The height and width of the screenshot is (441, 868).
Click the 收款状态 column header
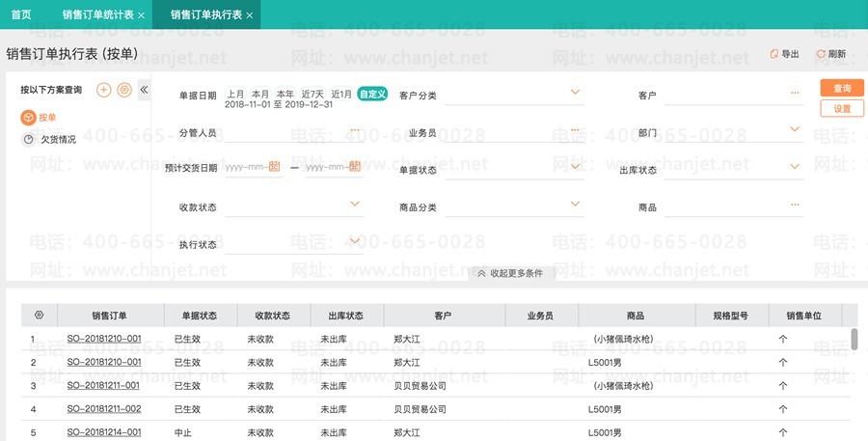[x=273, y=316]
